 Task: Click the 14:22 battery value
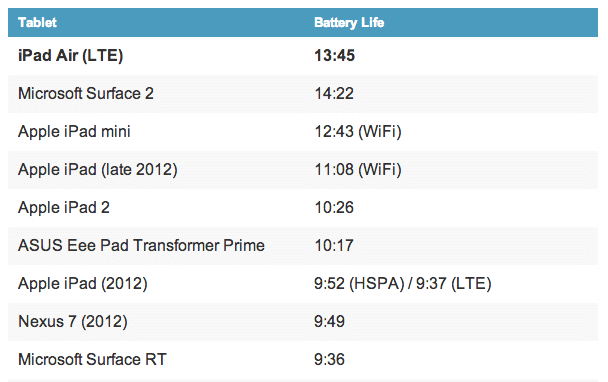click(334, 93)
